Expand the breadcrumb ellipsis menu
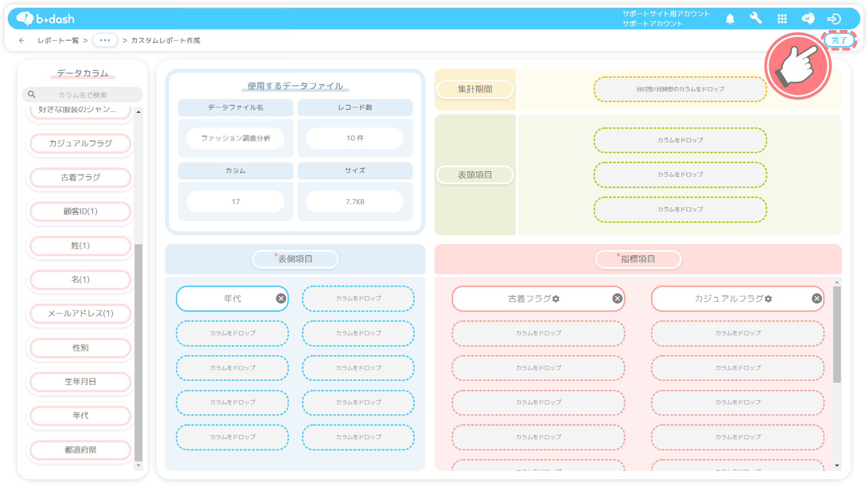868x488 pixels. (x=105, y=40)
